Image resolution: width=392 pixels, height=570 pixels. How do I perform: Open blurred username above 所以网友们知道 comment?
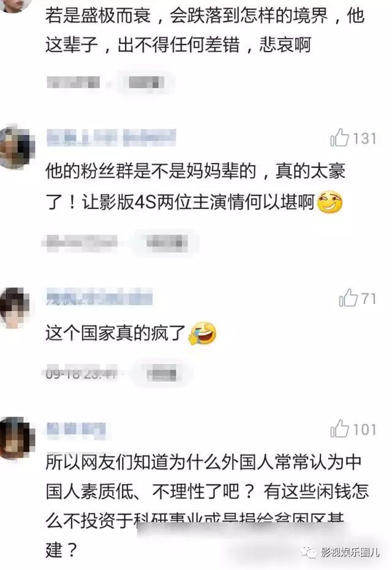(77, 429)
